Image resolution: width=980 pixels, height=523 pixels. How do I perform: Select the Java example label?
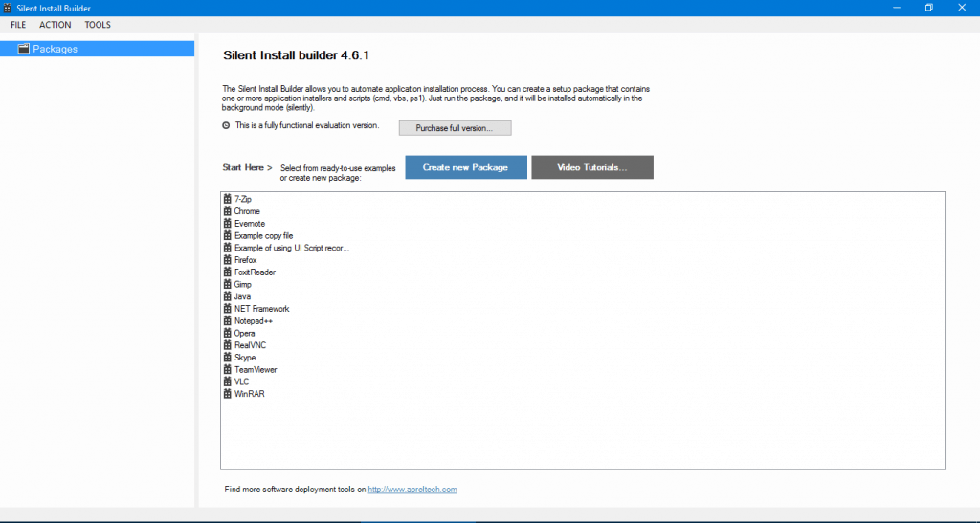[242, 296]
